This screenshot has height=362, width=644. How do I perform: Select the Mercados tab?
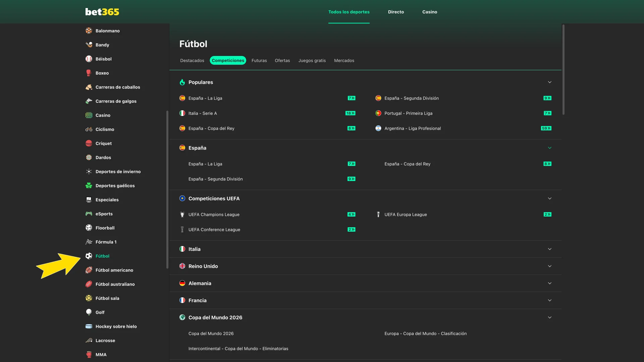(344, 60)
